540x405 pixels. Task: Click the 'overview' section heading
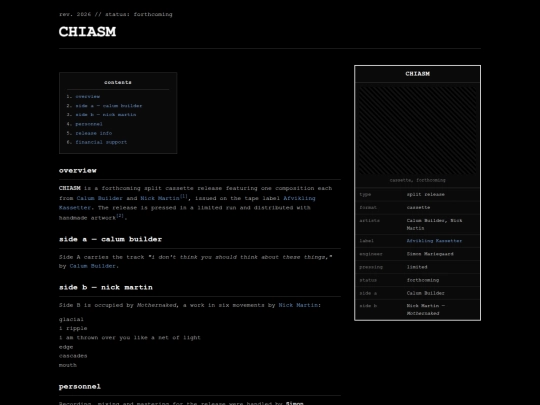78,170
